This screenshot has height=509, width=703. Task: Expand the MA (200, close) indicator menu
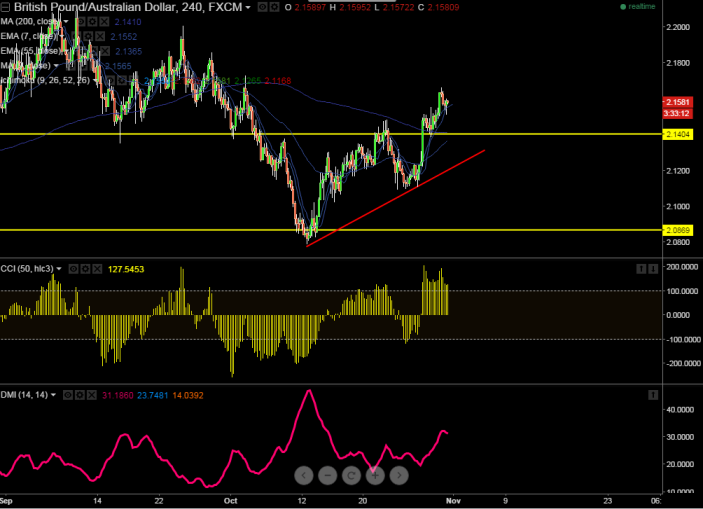point(66,22)
